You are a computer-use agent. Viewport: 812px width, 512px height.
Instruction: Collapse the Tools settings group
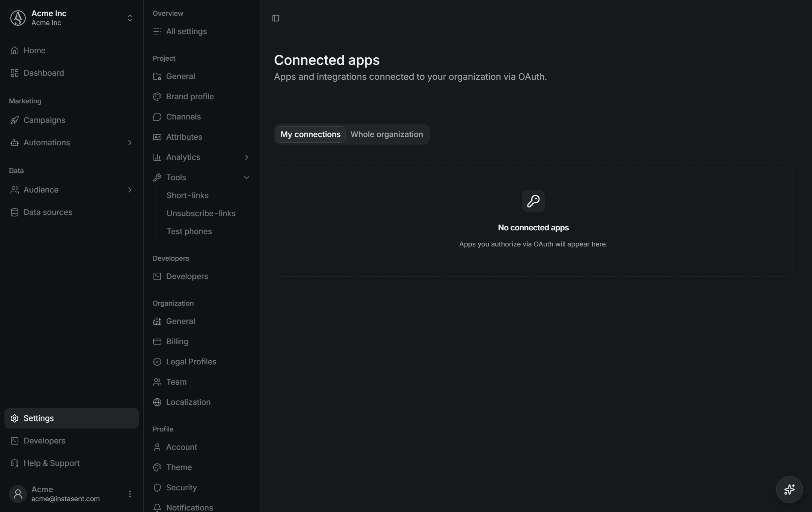point(246,178)
